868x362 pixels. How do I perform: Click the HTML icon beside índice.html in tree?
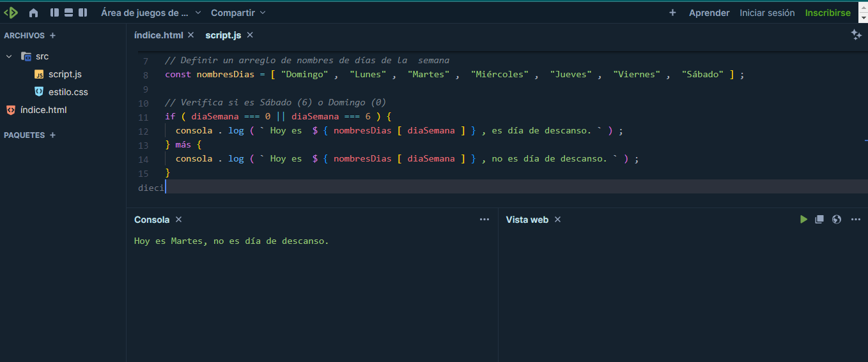click(11, 110)
